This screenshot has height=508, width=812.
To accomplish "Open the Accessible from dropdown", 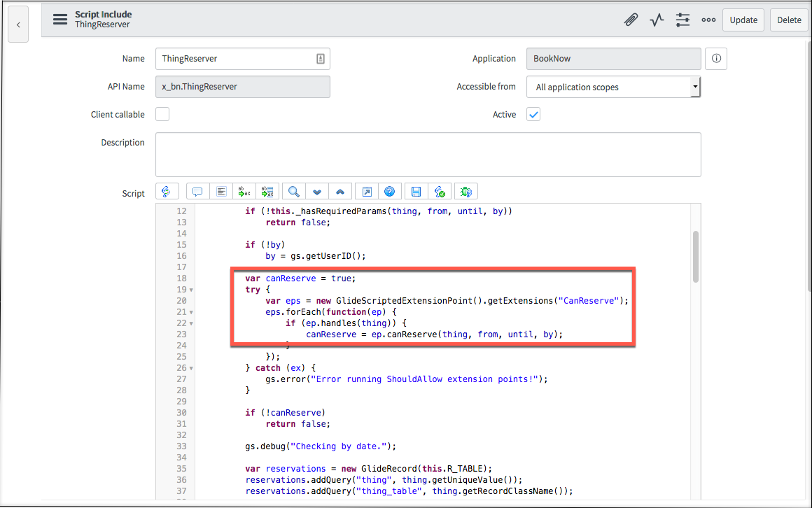I will click(x=614, y=87).
